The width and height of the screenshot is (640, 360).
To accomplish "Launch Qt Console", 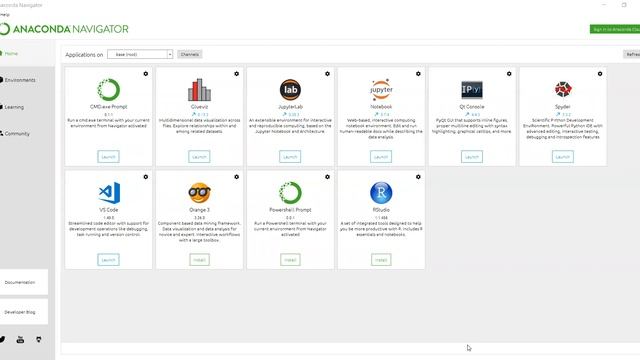I will (x=472, y=157).
